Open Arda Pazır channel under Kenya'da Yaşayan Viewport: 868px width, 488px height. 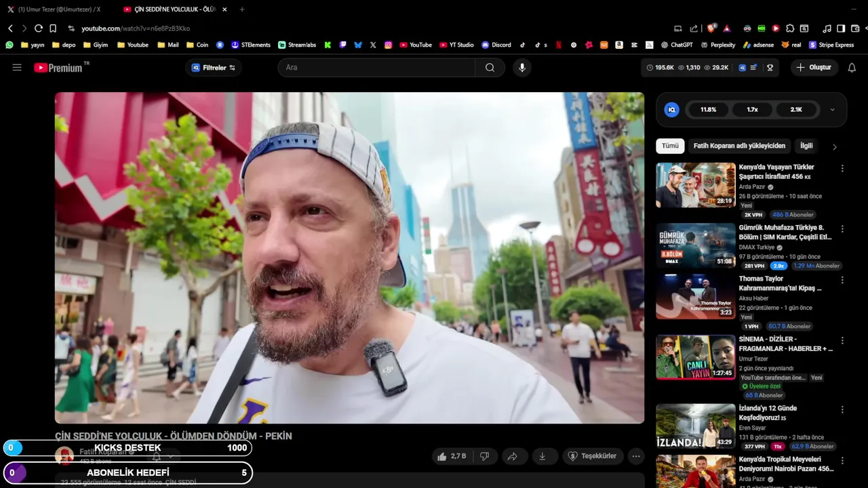(x=752, y=187)
